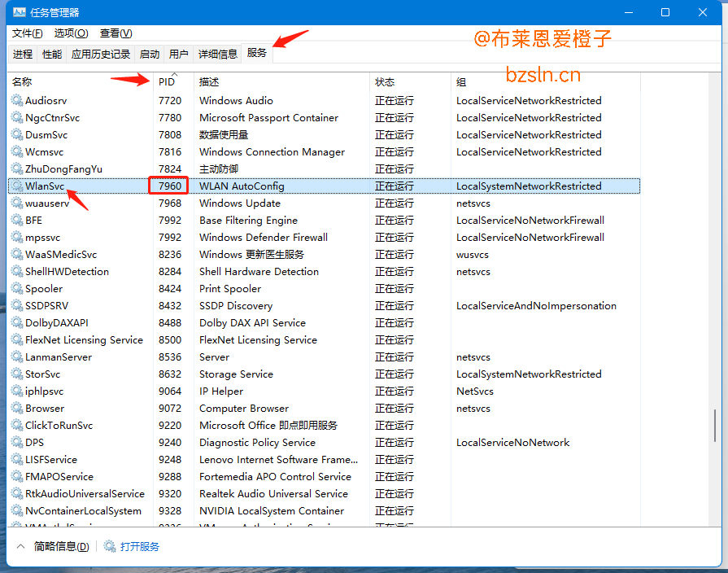Click gear icon beside SSDPSRV service
Viewport: 728px width, 573px height.
(17, 306)
